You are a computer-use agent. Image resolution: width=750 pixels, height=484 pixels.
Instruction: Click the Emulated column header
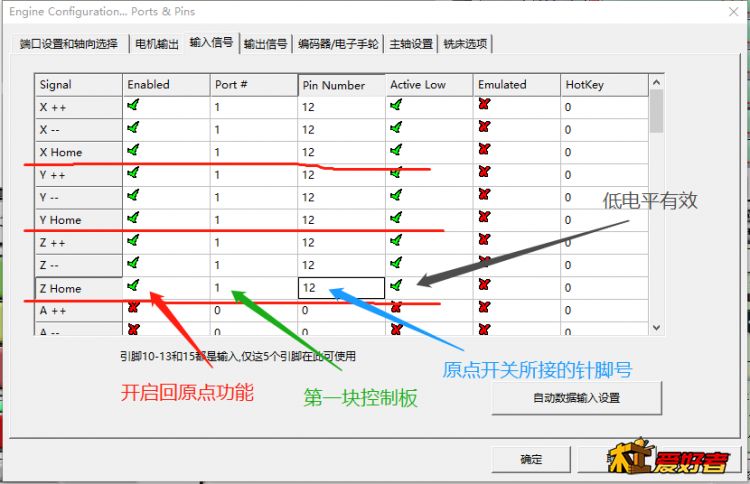point(517,85)
